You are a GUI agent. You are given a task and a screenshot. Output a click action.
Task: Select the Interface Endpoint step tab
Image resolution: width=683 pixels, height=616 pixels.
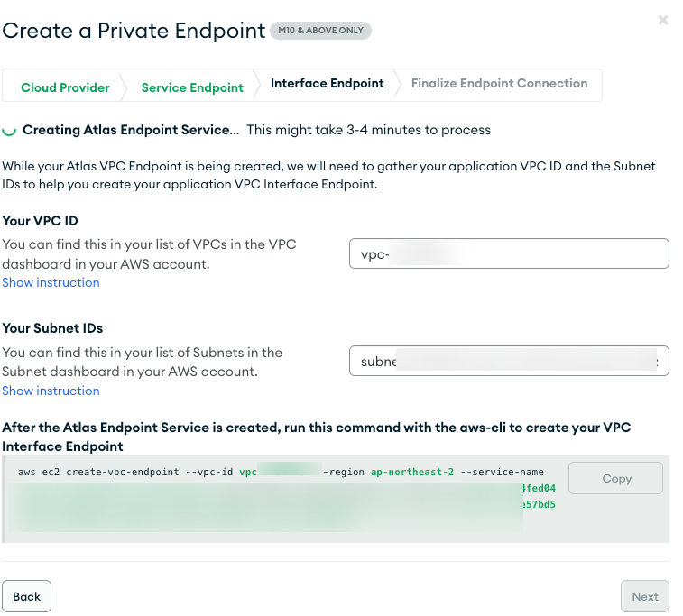(x=327, y=84)
